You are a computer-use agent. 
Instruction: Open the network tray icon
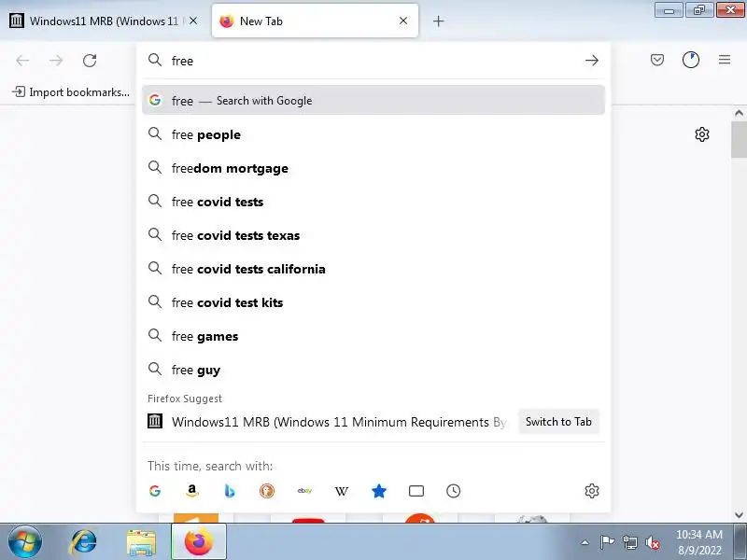(629, 542)
